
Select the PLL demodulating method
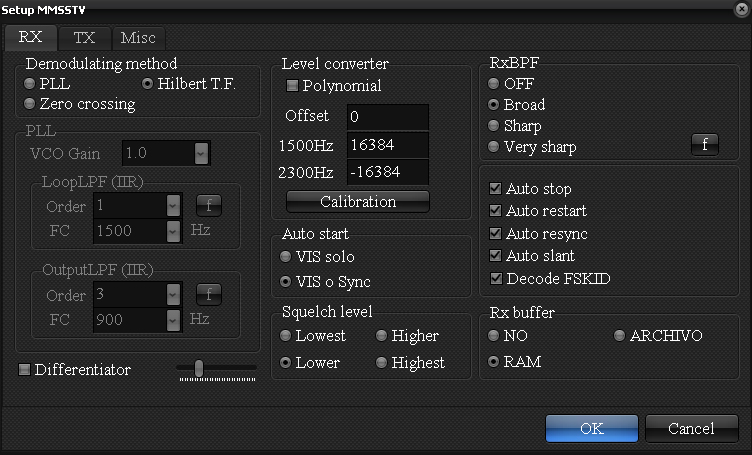29,83
